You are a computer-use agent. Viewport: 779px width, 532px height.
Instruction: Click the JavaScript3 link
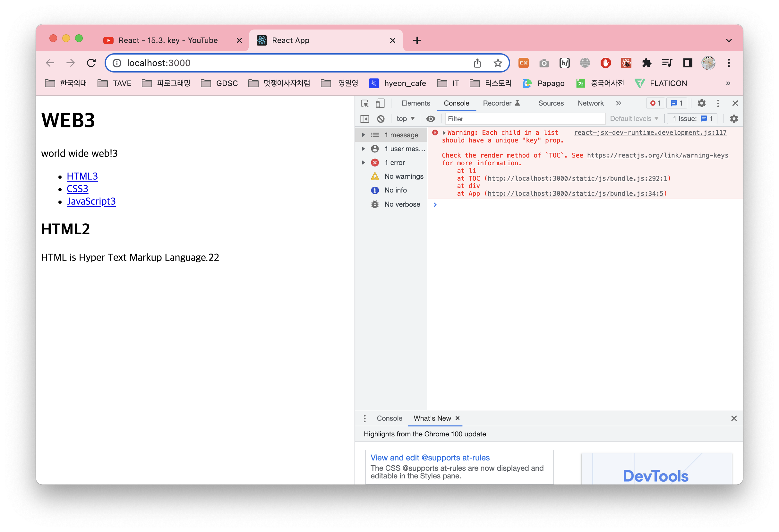pos(91,201)
